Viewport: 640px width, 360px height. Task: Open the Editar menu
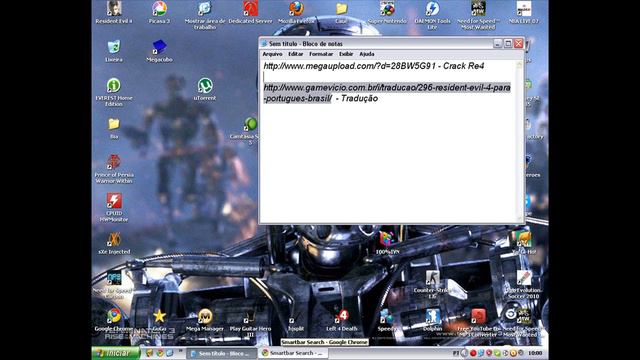point(296,54)
